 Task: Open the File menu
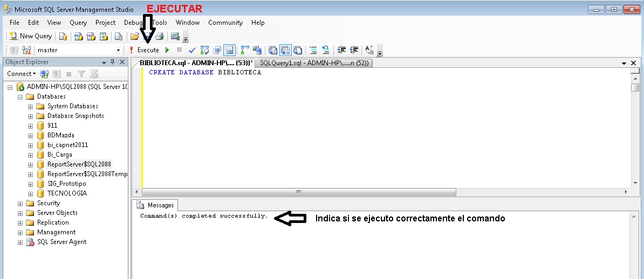click(15, 23)
